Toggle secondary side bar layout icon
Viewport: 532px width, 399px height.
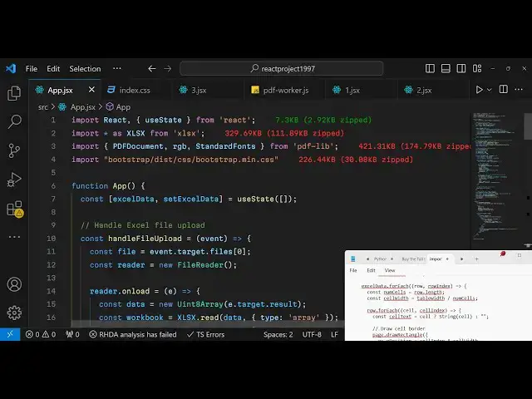(x=461, y=68)
